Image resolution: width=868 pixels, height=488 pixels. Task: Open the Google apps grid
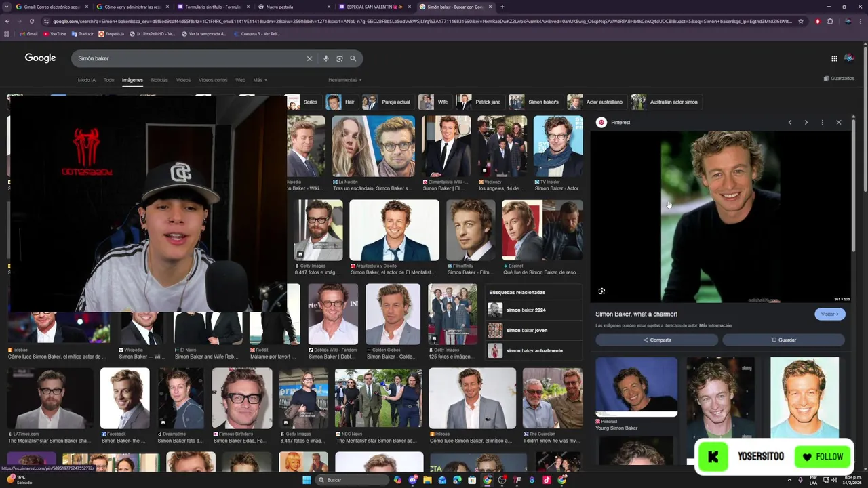[x=834, y=58]
